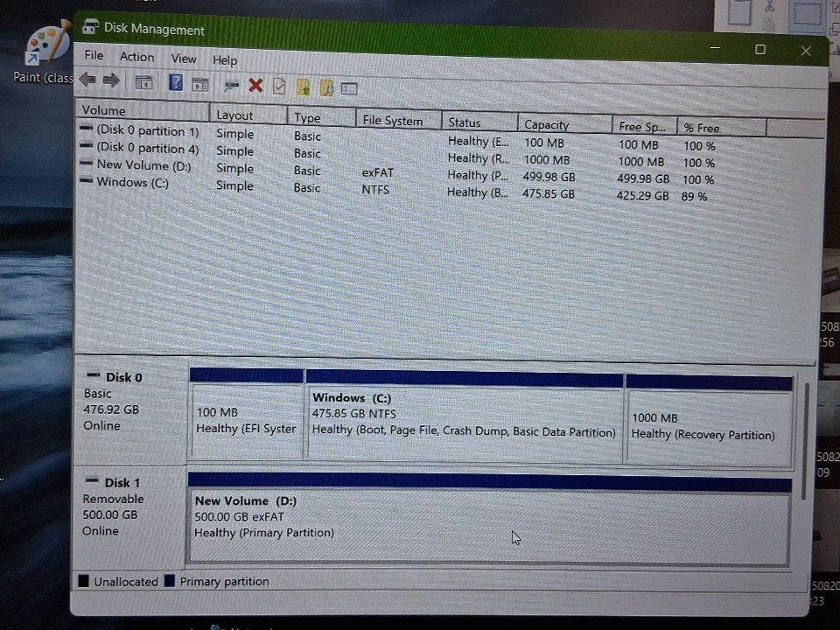Click the Back arrow in the toolbar

87,80
